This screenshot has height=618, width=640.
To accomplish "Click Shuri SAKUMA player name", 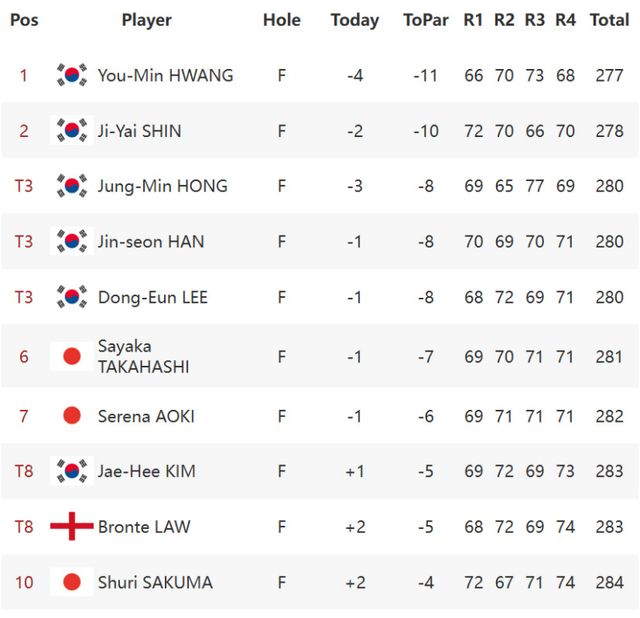I will tap(155, 582).
